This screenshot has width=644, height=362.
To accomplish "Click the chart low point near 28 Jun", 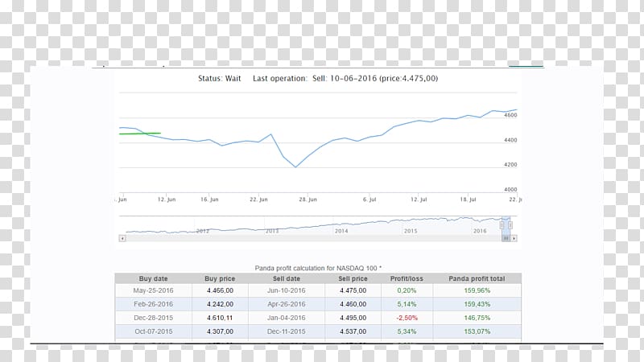I will pos(295,167).
